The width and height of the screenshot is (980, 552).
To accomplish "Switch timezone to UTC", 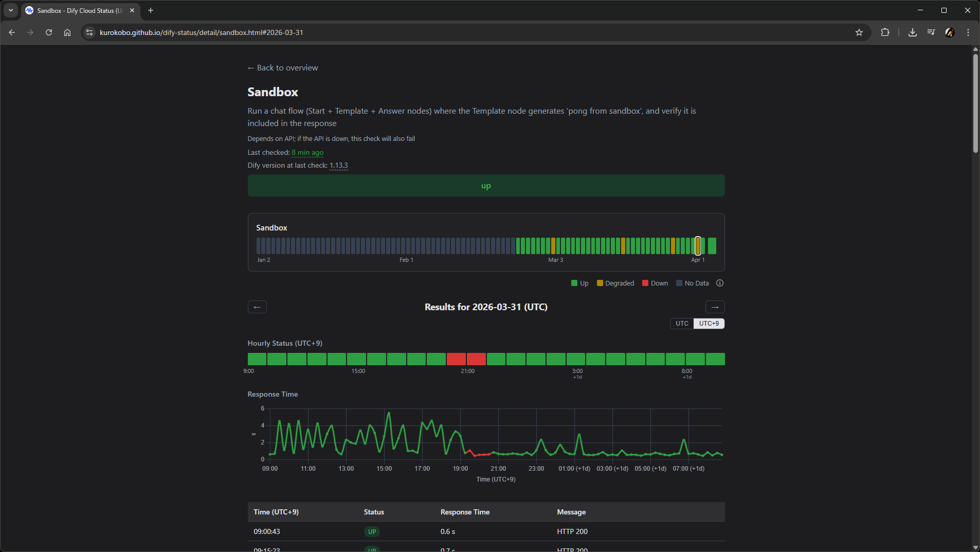I will click(682, 324).
